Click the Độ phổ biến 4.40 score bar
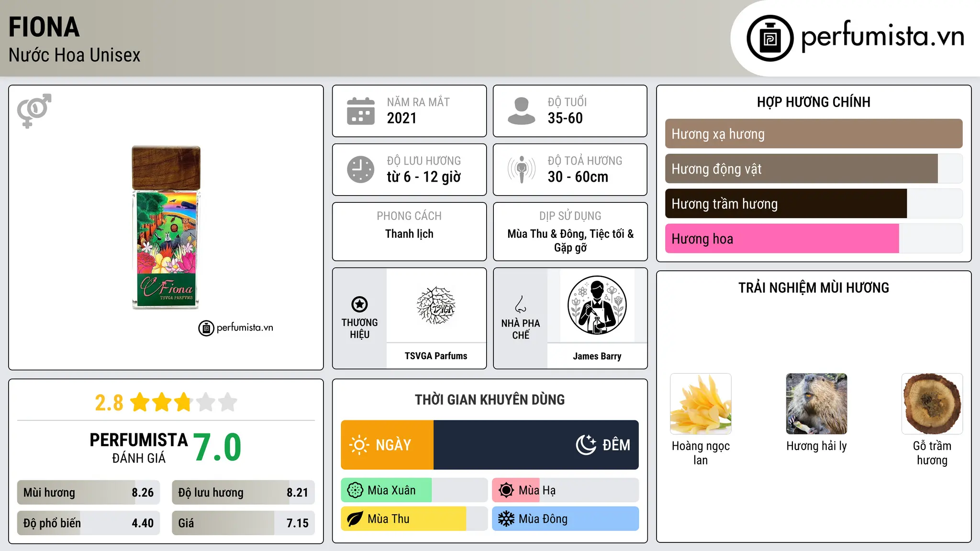 (x=89, y=523)
